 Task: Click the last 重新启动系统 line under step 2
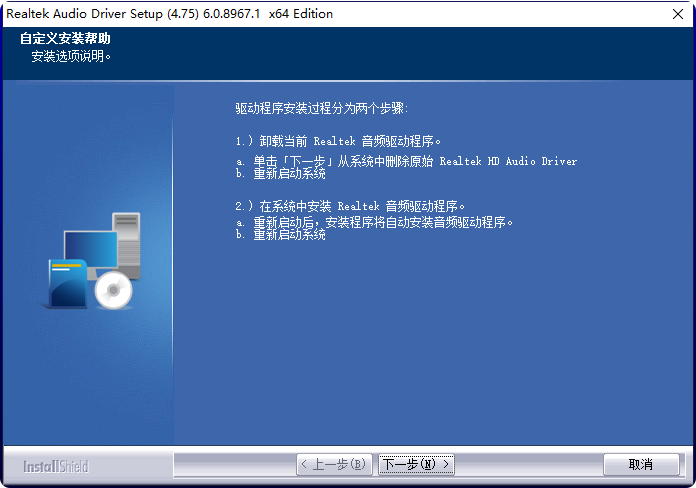(x=281, y=234)
